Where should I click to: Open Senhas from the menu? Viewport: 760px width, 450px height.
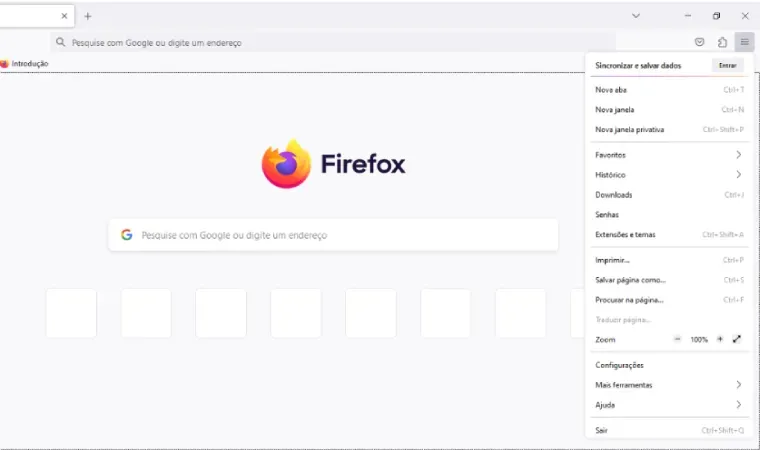[x=669, y=214]
